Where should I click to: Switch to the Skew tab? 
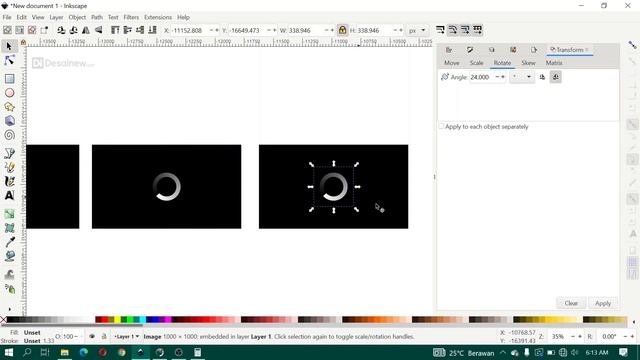point(528,63)
